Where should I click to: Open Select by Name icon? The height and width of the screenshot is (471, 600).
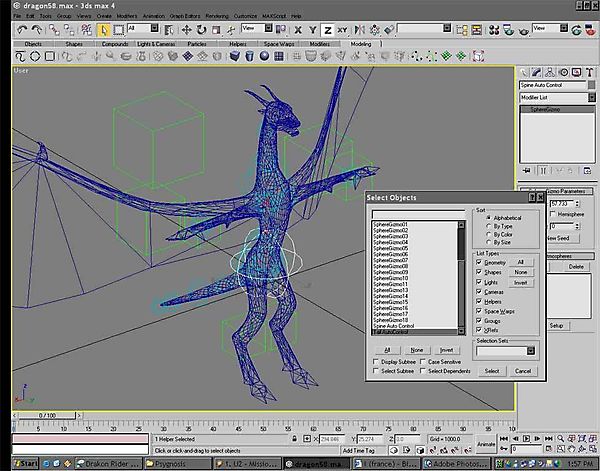169,29
